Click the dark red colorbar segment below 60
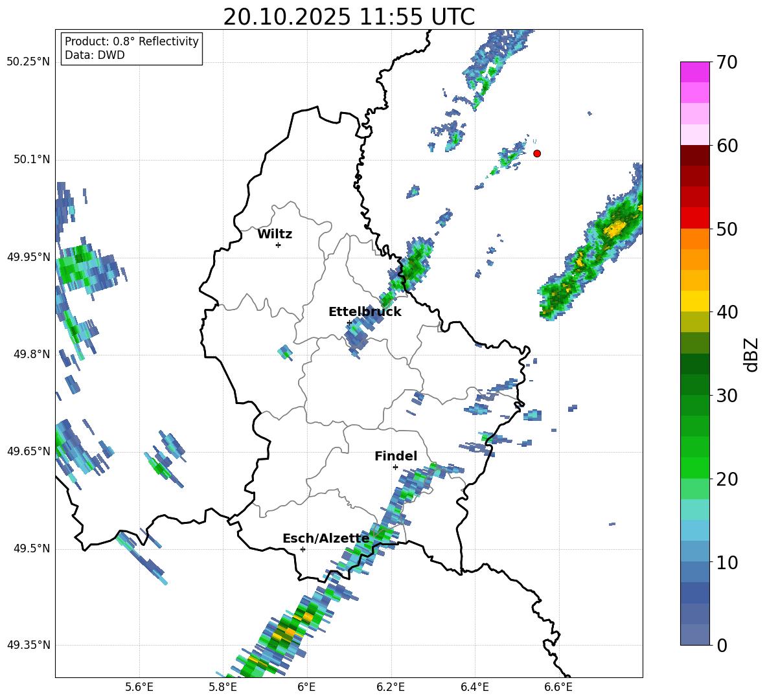 coord(694,155)
